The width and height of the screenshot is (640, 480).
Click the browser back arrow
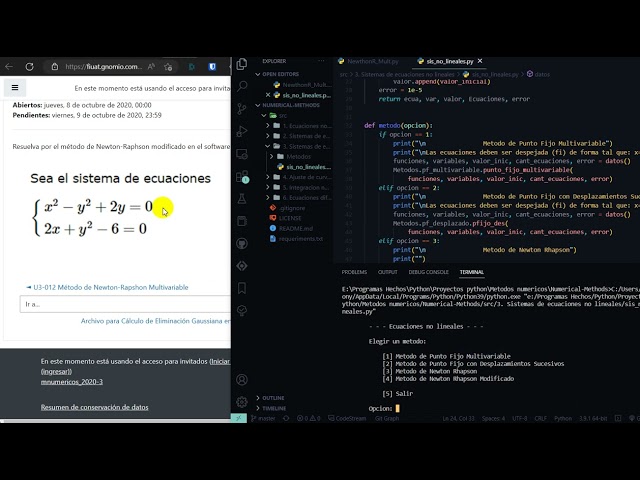(9, 67)
